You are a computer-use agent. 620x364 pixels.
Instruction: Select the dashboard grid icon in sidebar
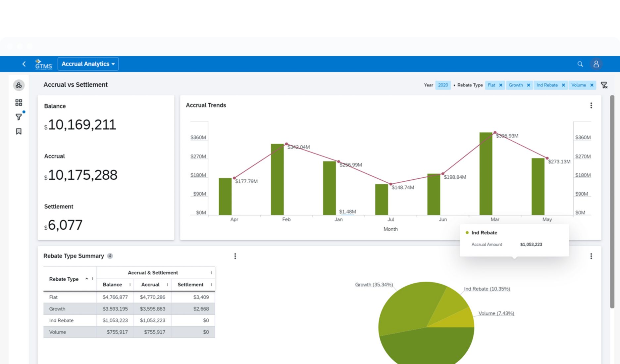(x=19, y=103)
